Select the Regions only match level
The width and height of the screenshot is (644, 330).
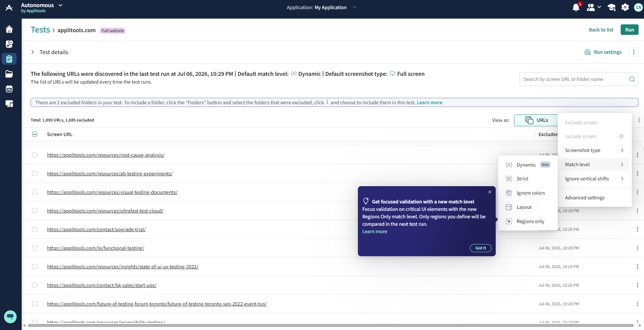[528, 221]
